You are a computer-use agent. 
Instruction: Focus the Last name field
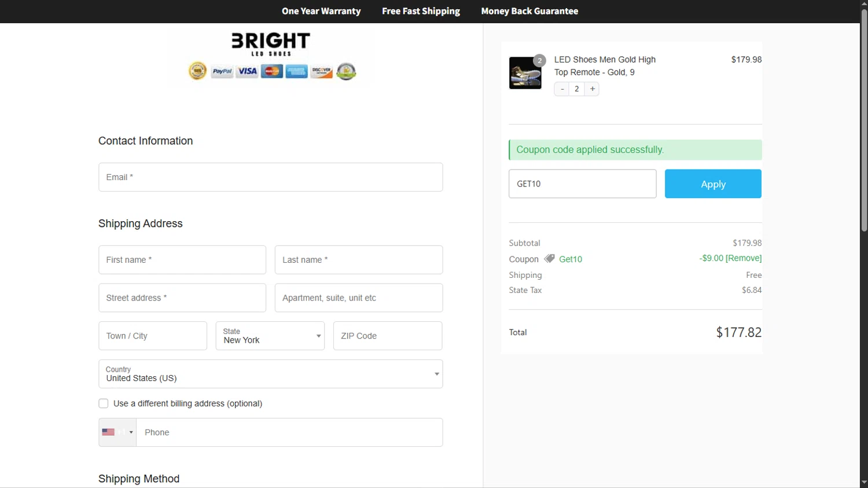pyautogui.click(x=359, y=260)
